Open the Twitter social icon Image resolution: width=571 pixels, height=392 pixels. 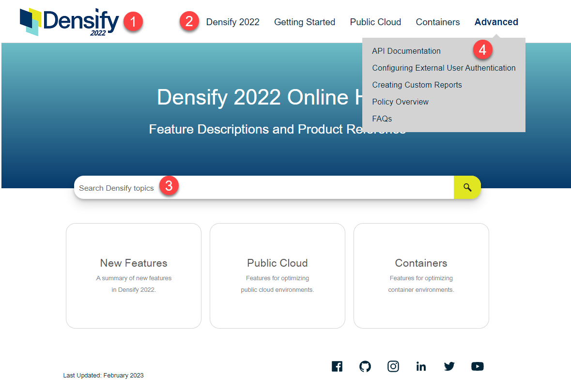pos(449,366)
